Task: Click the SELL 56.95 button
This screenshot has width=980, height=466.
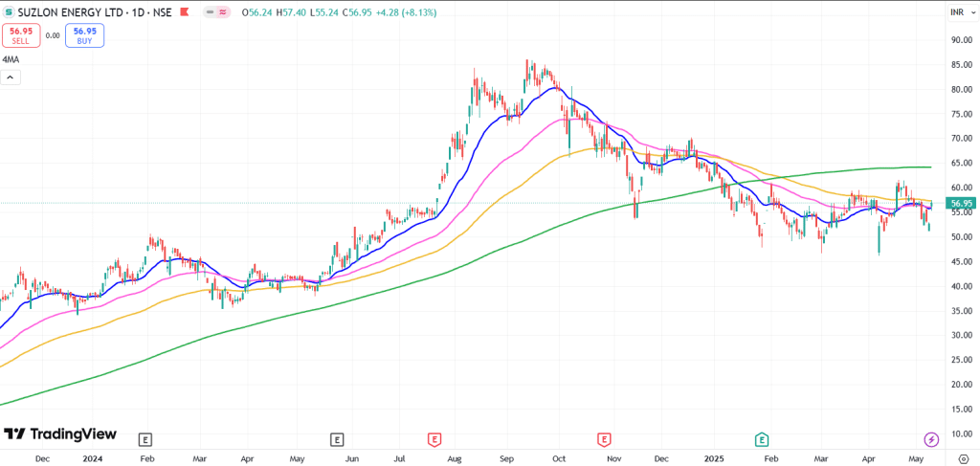Action: [21, 35]
